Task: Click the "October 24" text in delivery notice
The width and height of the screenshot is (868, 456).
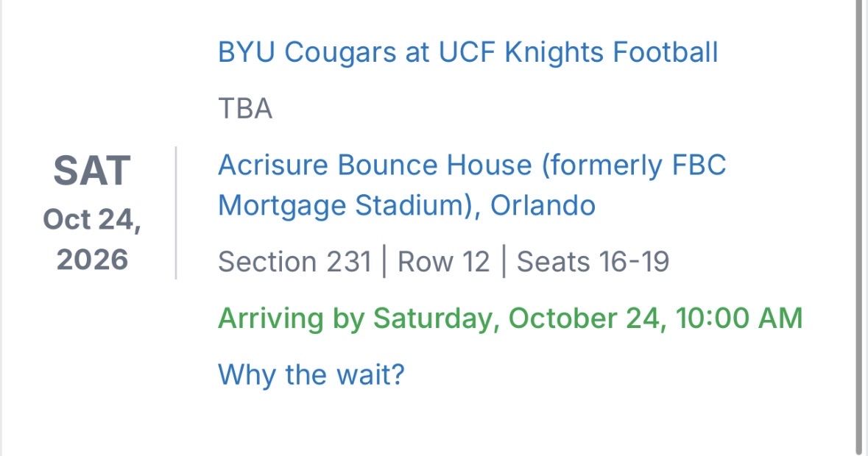Action: [x=582, y=318]
